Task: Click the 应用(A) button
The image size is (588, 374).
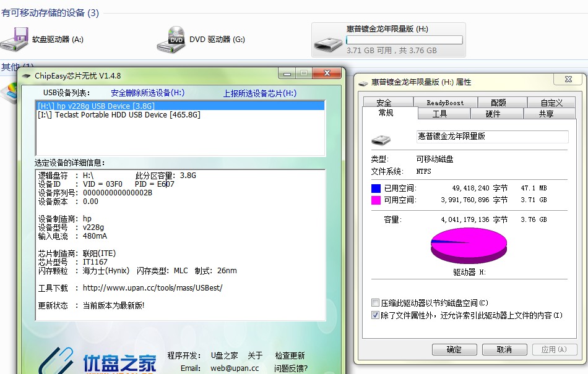Action: click(554, 349)
